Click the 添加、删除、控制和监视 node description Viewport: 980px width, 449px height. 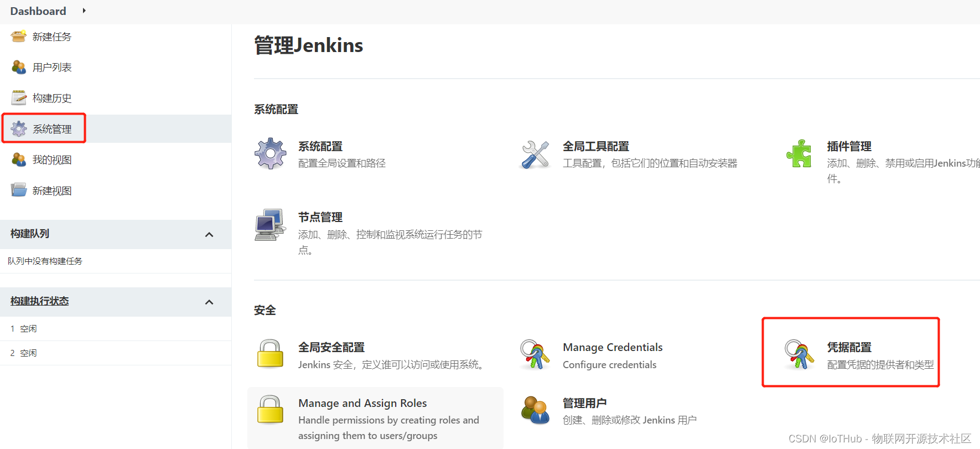(x=390, y=242)
